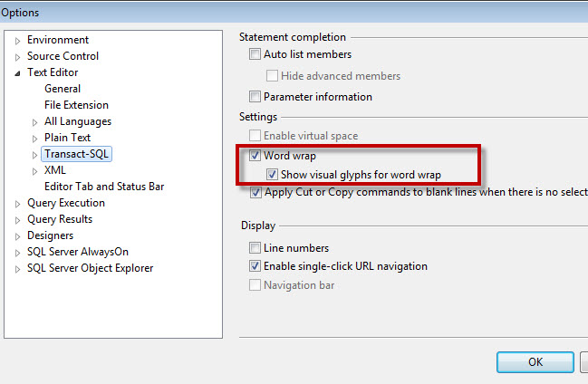
Task: Toggle Enable virtual space checkbox
Action: click(x=255, y=135)
